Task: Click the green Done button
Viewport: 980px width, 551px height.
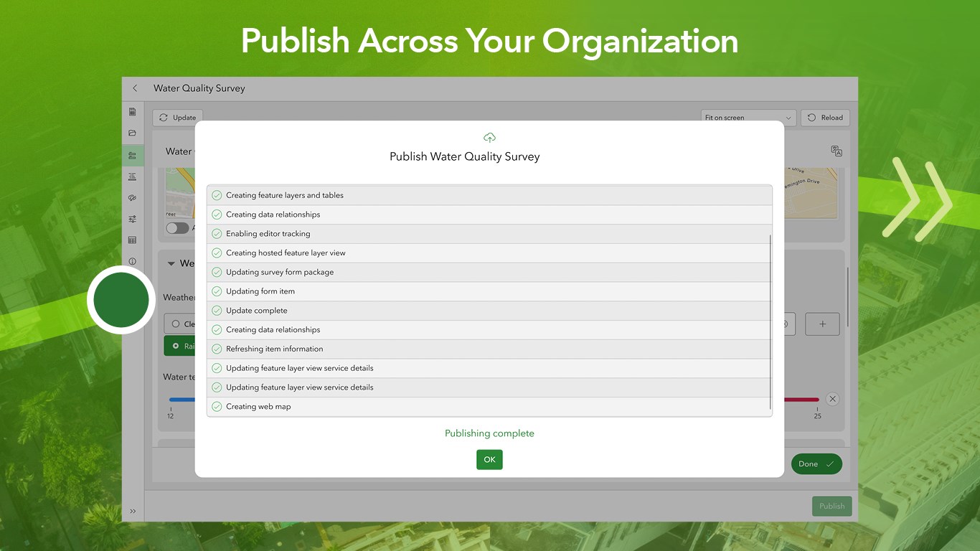Action: [816, 463]
